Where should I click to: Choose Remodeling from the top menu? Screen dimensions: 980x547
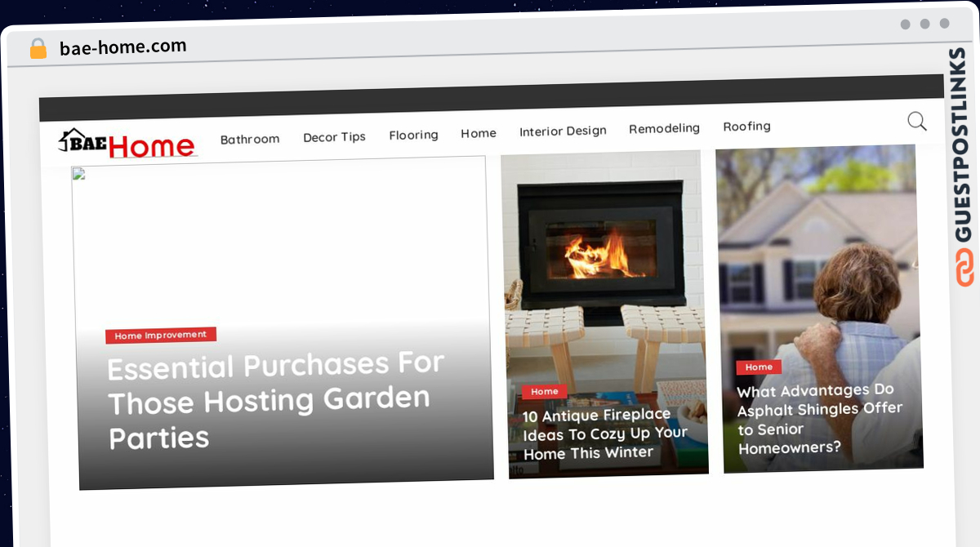coord(664,128)
